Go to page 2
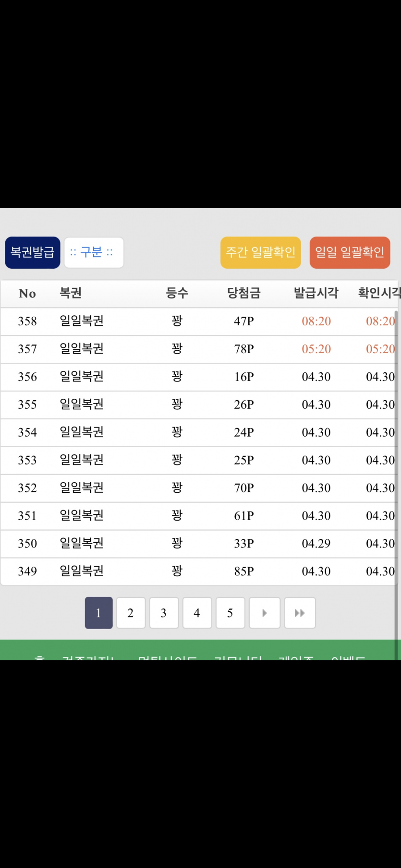Image resolution: width=401 pixels, height=868 pixels. point(131,613)
